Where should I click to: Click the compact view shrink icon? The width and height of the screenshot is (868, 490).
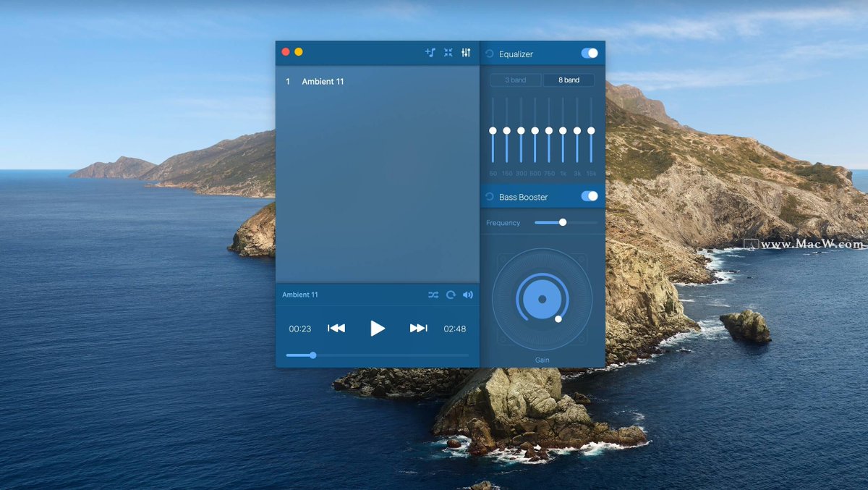tap(448, 52)
